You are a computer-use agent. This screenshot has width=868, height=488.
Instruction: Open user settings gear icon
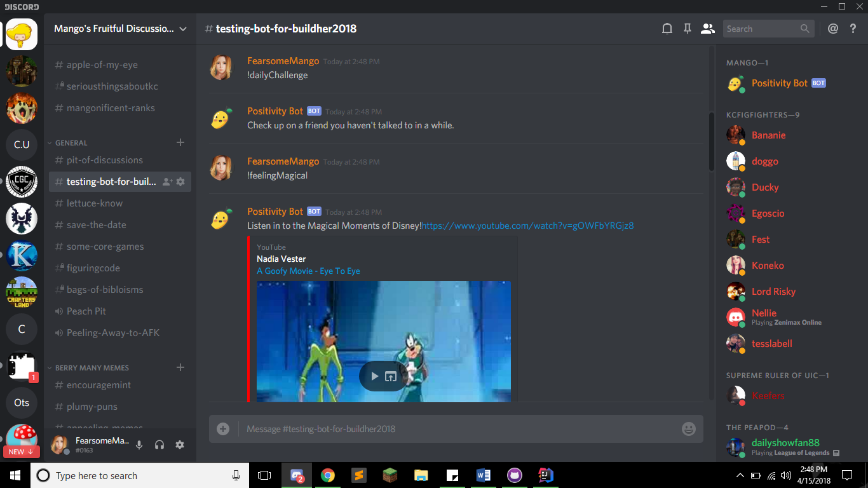tap(180, 445)
